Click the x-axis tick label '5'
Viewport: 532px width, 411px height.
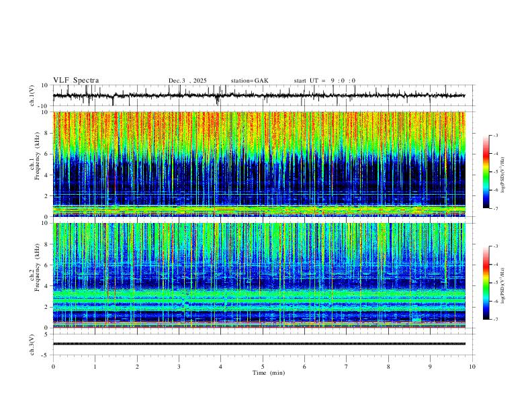click(263, 366)
